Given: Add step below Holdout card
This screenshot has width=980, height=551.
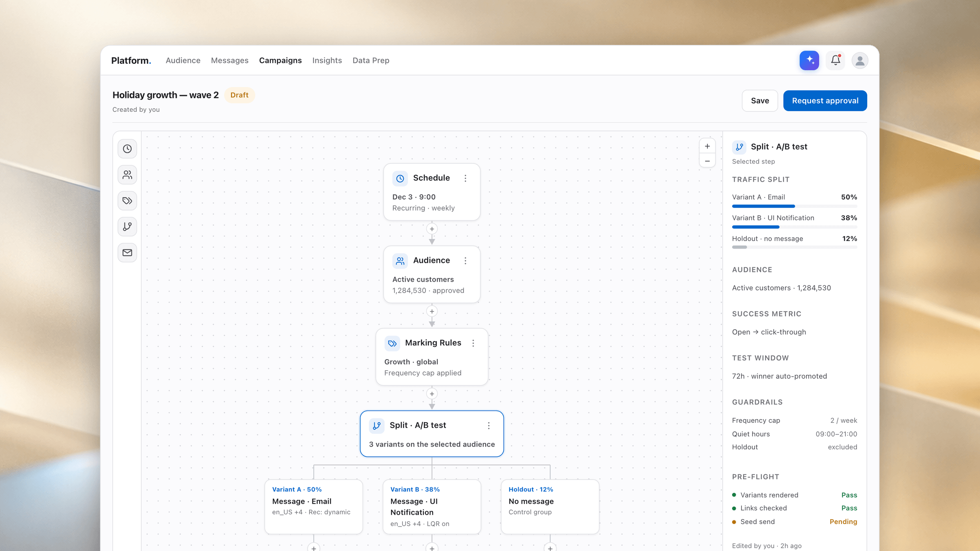Looking at the screenshot, I should click(x=550, y=548).
